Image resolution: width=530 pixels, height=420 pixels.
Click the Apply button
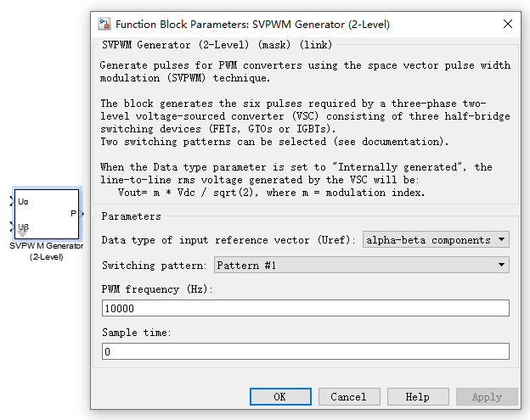[486, 396]
